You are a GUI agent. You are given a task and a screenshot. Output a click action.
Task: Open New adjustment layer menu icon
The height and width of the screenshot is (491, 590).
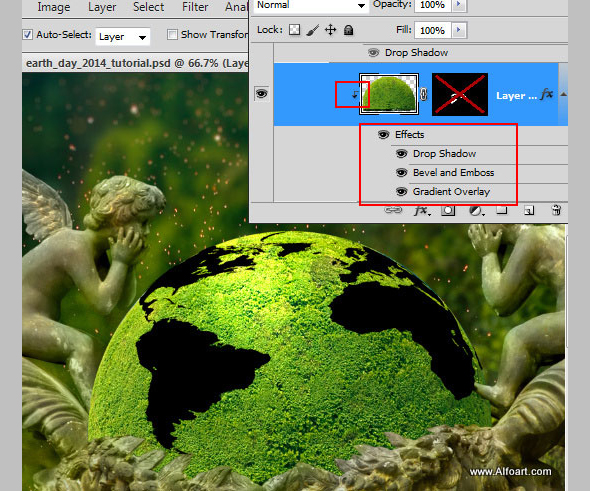point(476,211)
